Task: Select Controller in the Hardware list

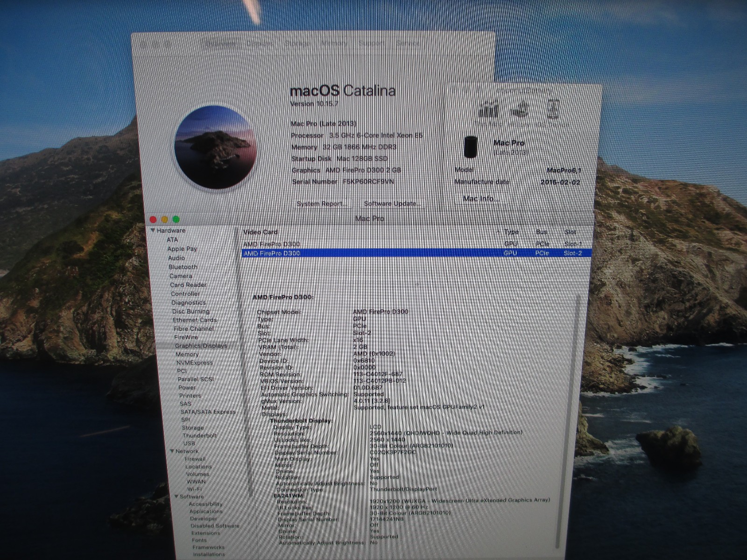Action: [x=185, y=294]
